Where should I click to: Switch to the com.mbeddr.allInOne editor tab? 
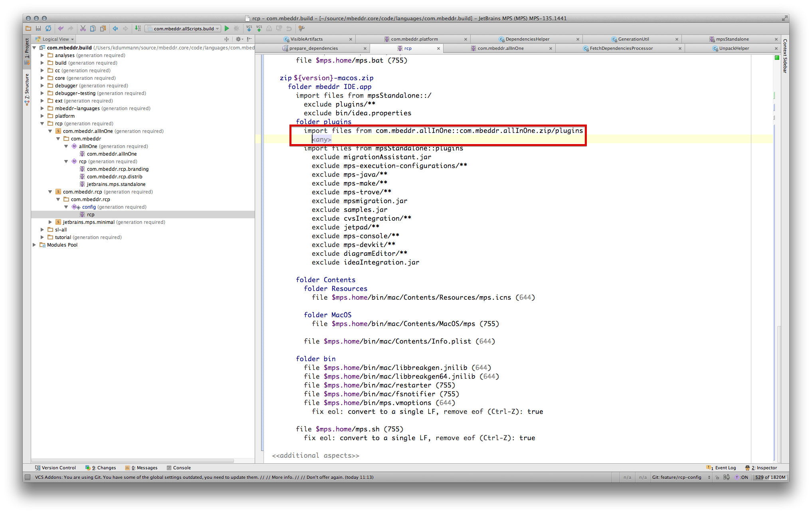[x=500, y=48]
